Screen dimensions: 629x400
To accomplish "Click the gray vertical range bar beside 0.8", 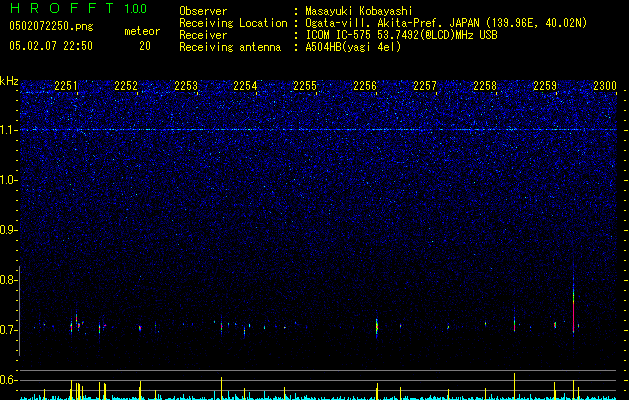I will click(19, 310).
